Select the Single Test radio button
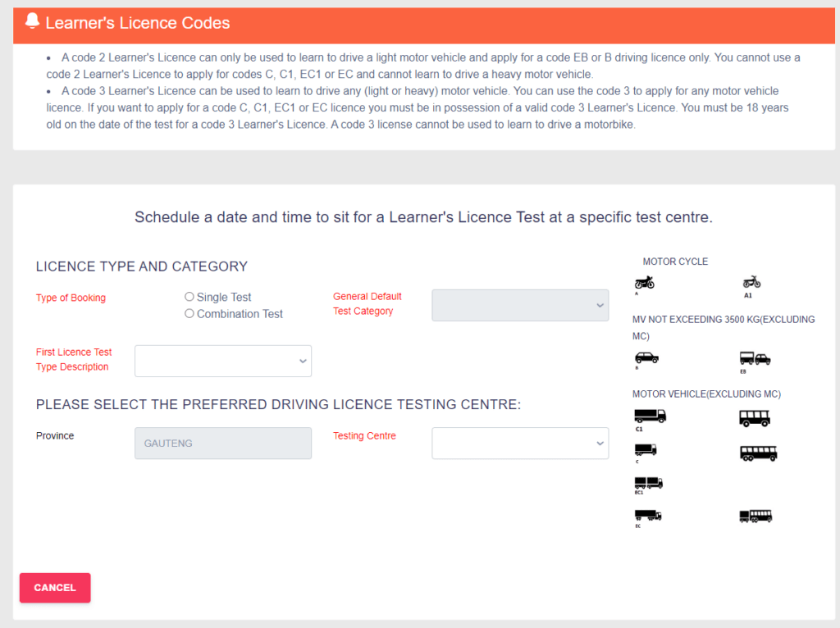The image size is (840, 628). [x=189, y=297]
